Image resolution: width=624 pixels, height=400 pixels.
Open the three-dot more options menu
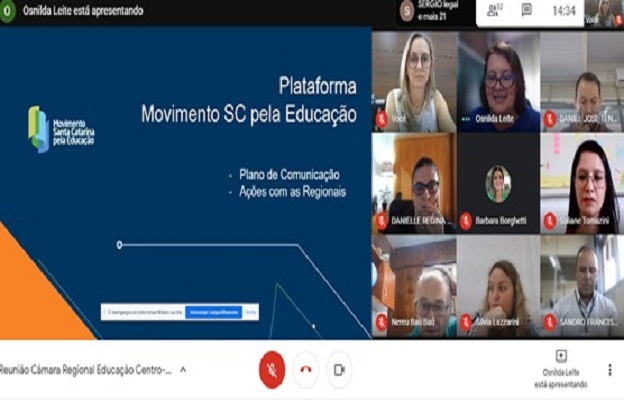(x=610, y=370)
